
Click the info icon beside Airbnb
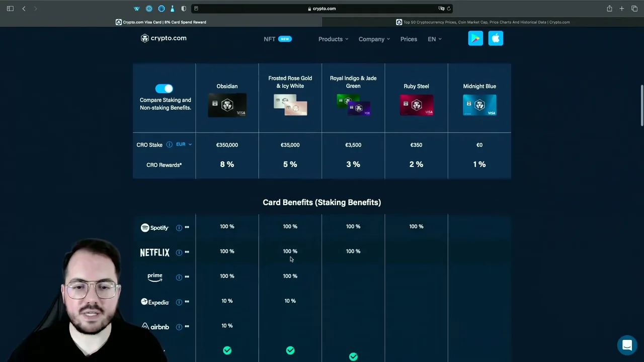click(x=179, y=327)
